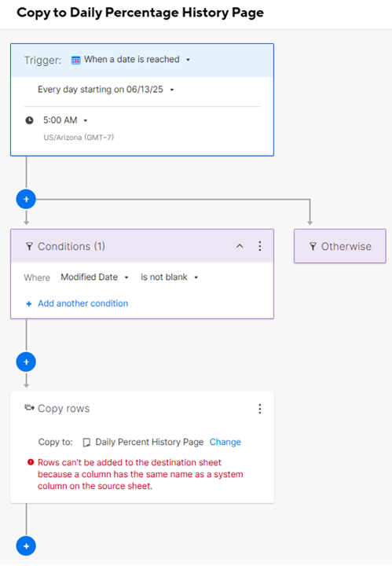The image size is (392, 566).
Task: Click the plus button below the Conditions block
Action: coord(26,362)
